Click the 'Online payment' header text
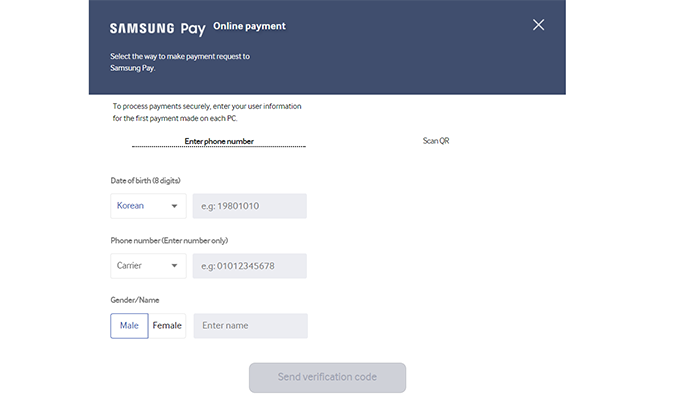700x400 pixels. [x=249, y=26]
